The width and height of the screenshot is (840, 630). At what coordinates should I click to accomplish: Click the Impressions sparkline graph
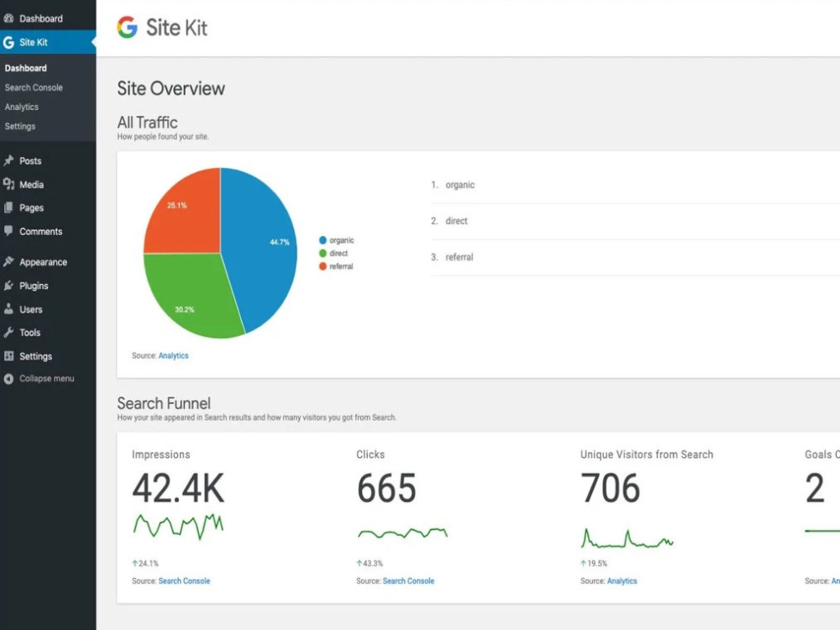[178, 526]
